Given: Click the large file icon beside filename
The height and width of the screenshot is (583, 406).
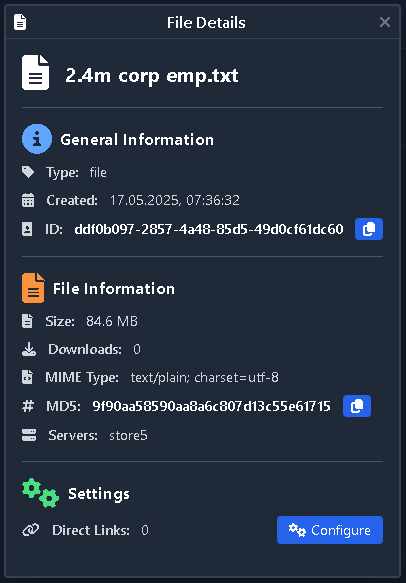Looking at the screenshot, I should coord(35,73).
